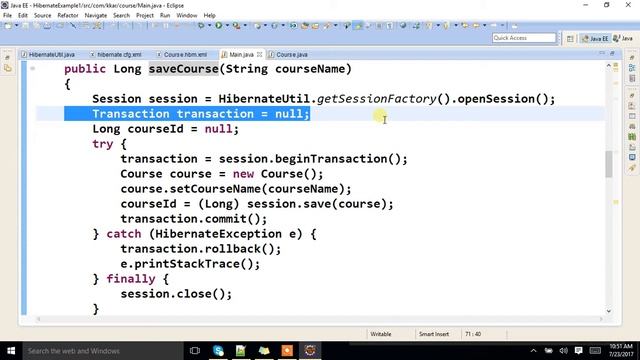
Task: Click the green Run toolbar icon
Action: click(x=219, y=26)
